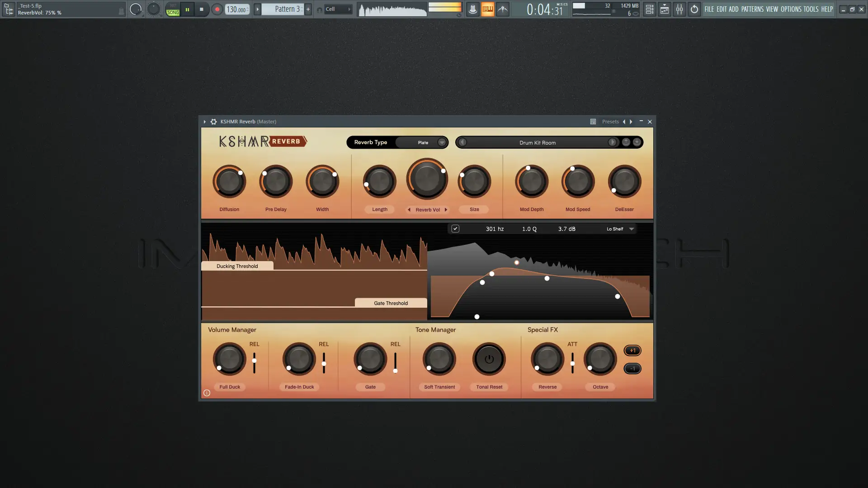Toggle the Tonal Reset power button
Viewport: 868px width, 488px height.
point(489,359)
